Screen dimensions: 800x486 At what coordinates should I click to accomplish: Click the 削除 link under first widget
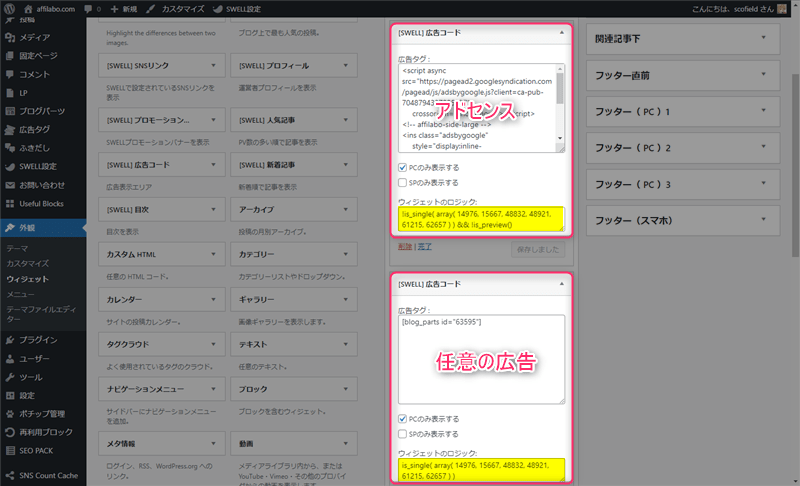(405, 246)
